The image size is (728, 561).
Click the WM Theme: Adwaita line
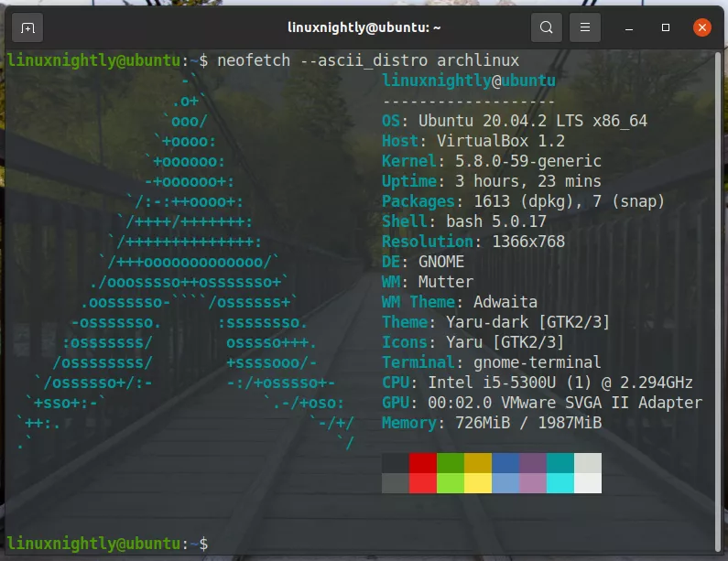pos(460,302)
